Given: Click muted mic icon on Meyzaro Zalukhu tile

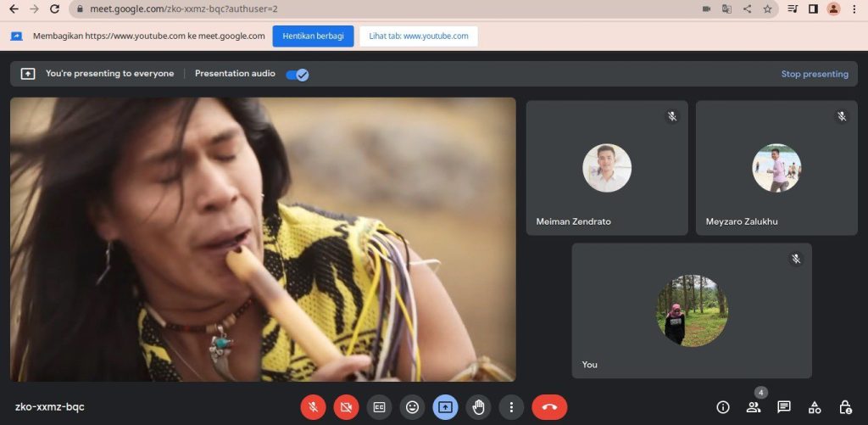Looking at the screenshot, I should click(x=842, y=116).
